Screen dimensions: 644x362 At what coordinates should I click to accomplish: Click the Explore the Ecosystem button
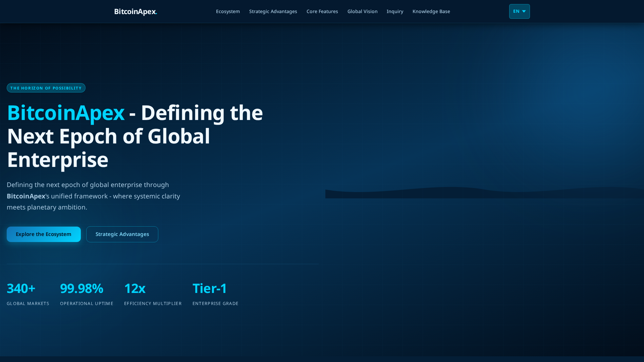[x=44, y=234]
